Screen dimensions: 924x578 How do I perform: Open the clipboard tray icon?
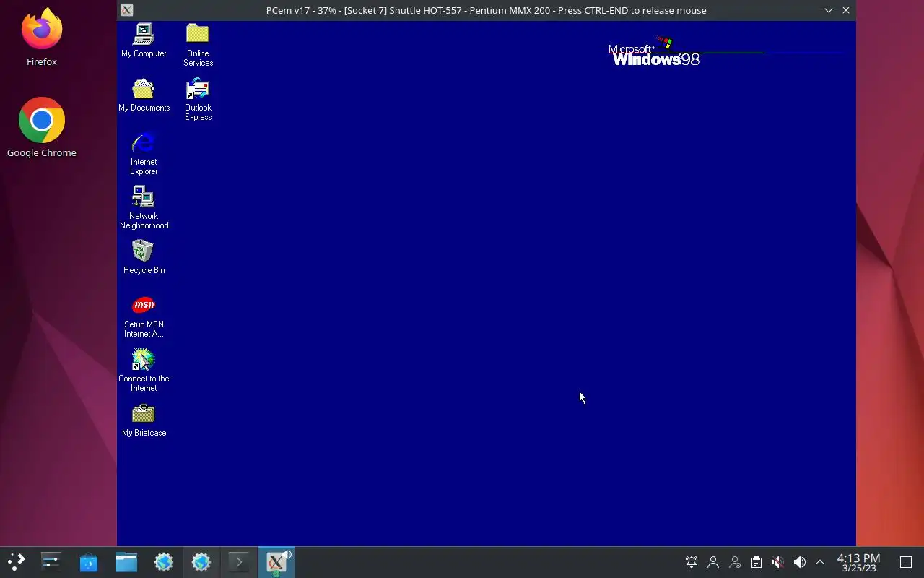tap(757, 562)
